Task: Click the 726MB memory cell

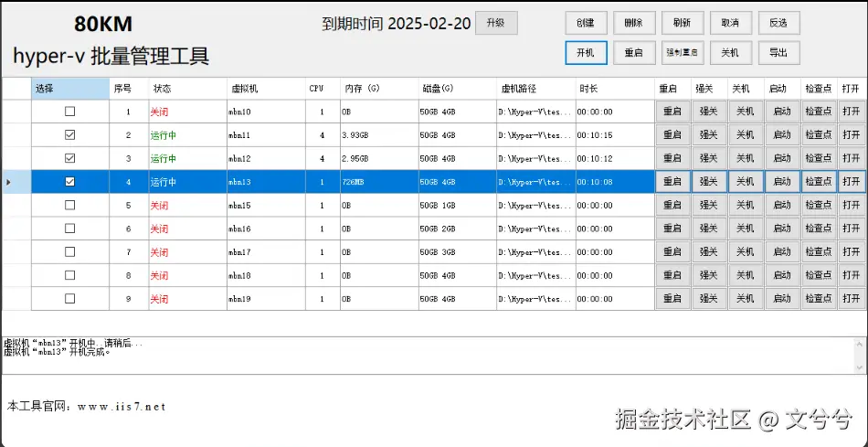Action: [x=379, y=182]
